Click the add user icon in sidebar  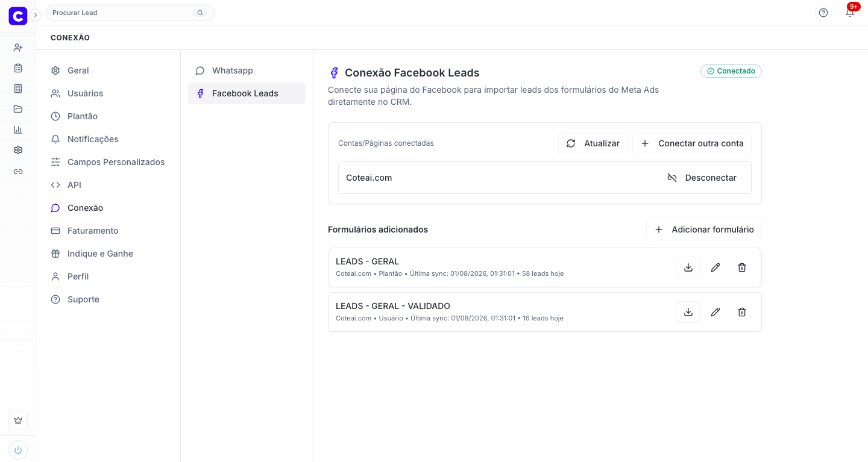click(x=18, y=48)
